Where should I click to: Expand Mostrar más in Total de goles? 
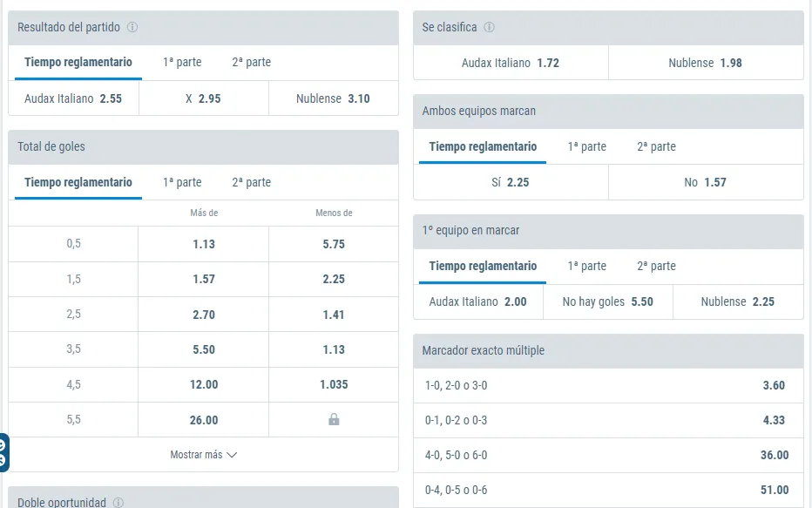click(203, 455)
